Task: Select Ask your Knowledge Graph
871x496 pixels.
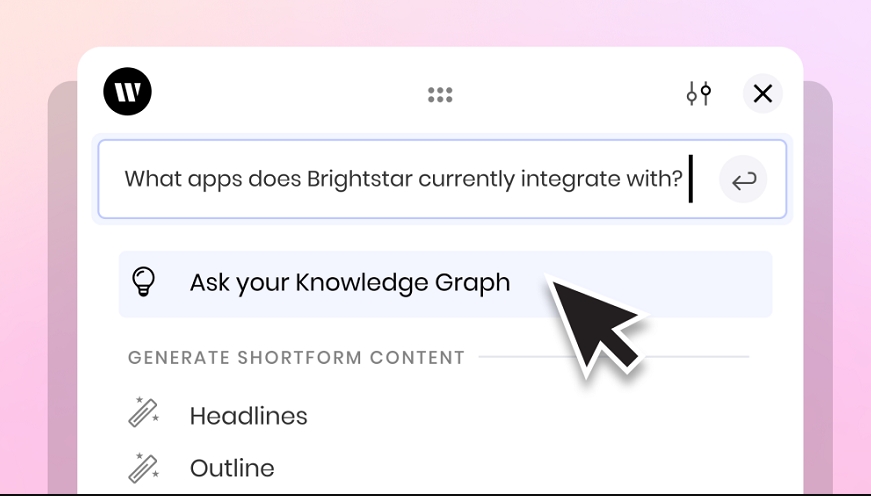Action: tap(445, 284)
